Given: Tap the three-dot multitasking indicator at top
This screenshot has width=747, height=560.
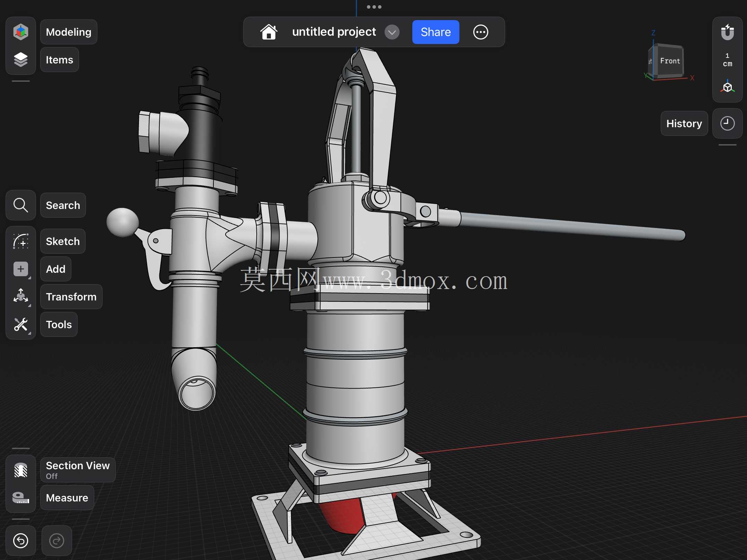Looking at the screenshot, I should click(374, 7).
